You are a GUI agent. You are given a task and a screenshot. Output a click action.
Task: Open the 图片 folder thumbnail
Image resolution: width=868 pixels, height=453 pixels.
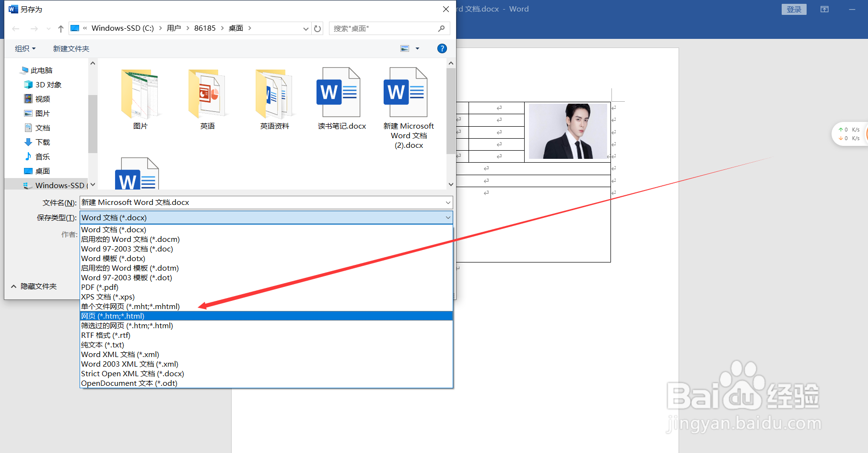[140, 96]
